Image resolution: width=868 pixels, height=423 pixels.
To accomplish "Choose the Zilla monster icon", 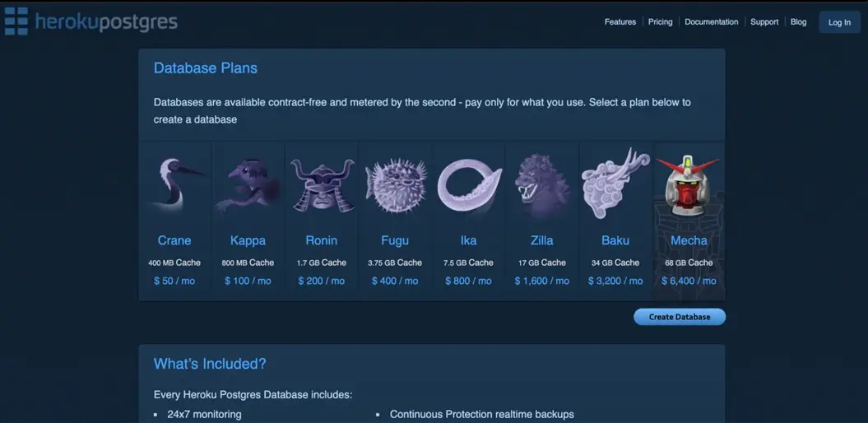I will (x=541, y=185).
